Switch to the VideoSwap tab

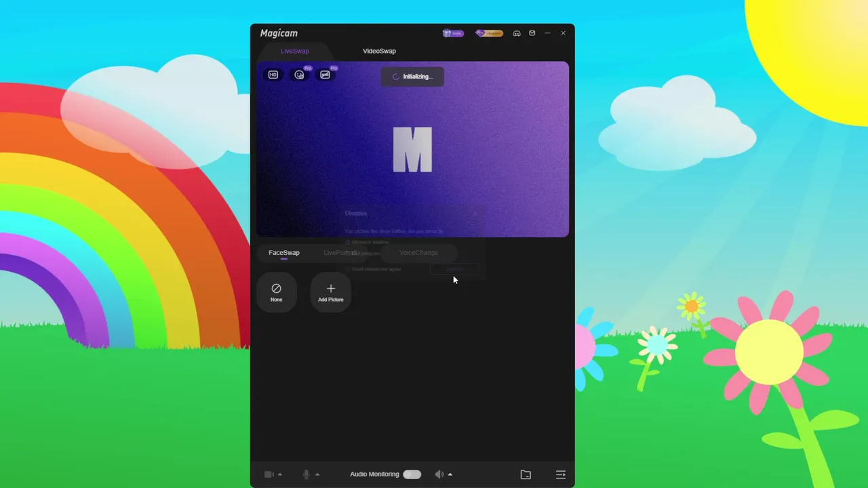379,51
